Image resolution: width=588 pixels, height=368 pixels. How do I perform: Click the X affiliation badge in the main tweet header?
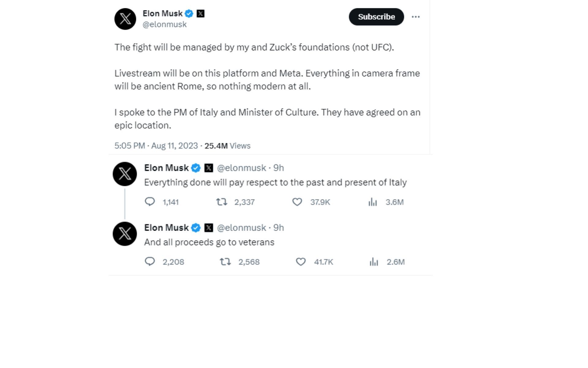(x=201, y=13)
